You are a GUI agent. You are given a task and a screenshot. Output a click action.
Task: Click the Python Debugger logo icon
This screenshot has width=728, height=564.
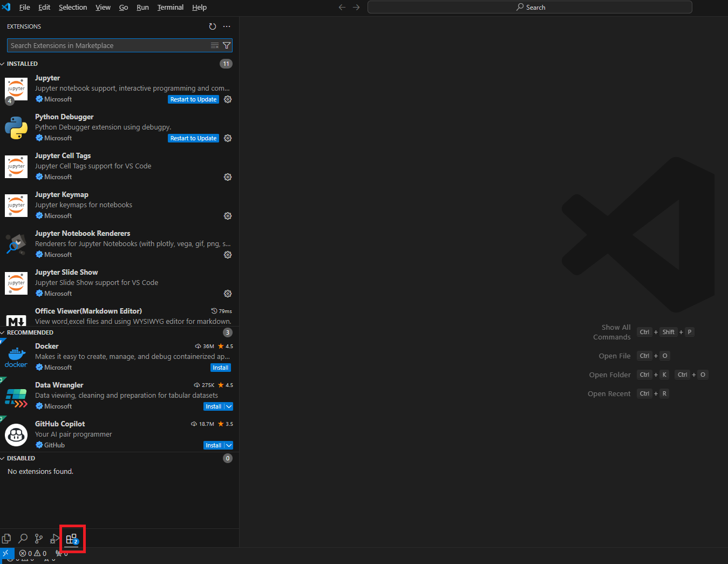pyautogui.click(x=16, y=128)
